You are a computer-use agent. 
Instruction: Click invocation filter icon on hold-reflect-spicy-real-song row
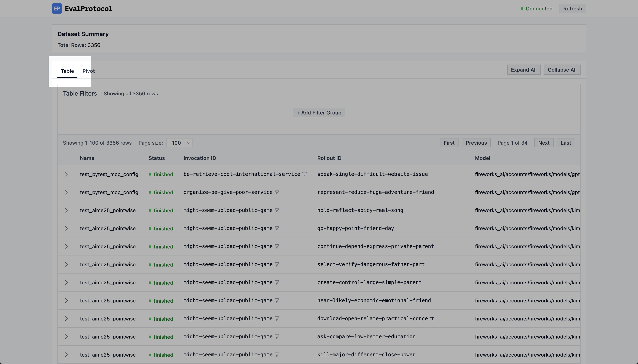[277, 210]
